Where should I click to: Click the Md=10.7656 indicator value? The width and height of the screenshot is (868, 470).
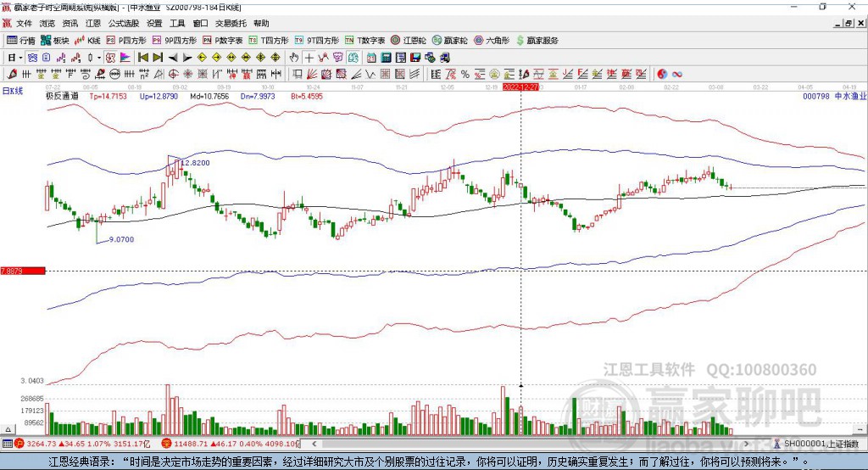click(x=209, y=96)
